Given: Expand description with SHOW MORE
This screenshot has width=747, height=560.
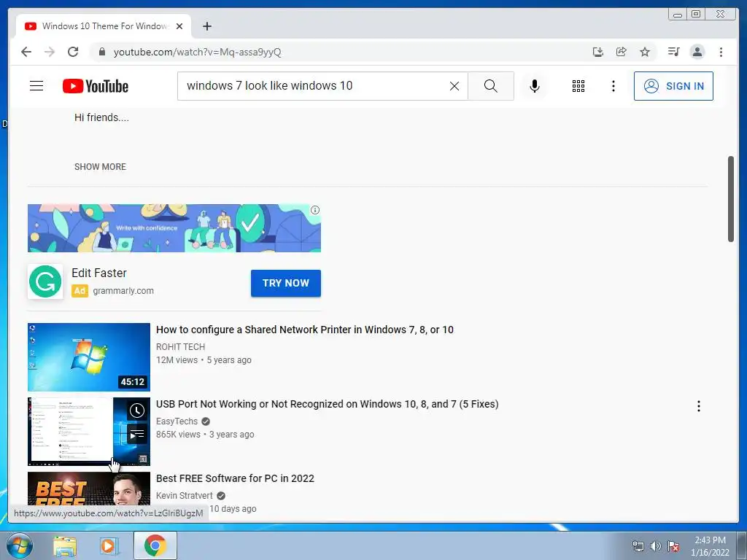Looking at the screenshot, I should pyautogui.click(x=100, y=167).
